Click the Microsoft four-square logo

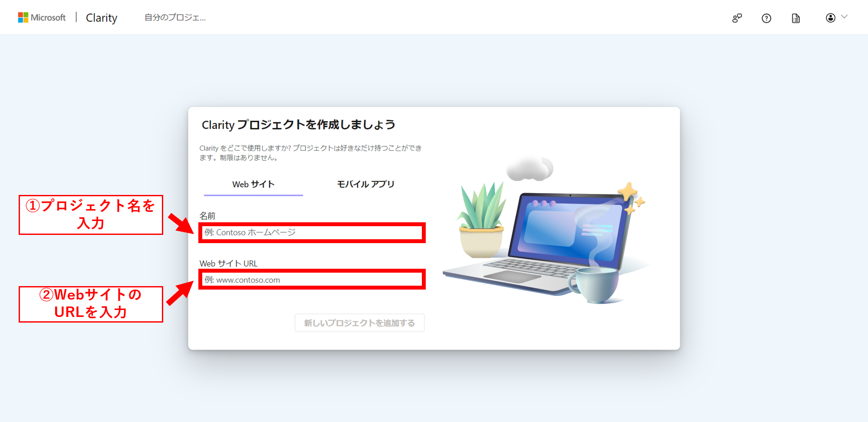tap(23, 17)
